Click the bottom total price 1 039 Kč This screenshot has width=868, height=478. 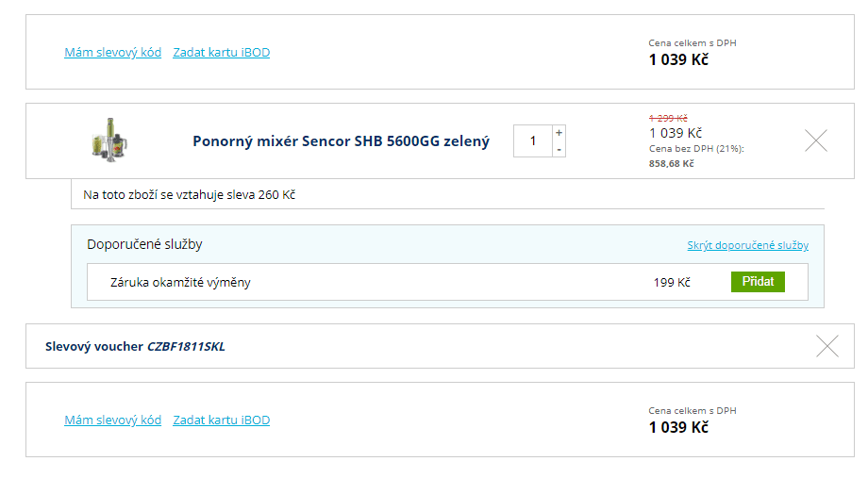click(678, 427)
